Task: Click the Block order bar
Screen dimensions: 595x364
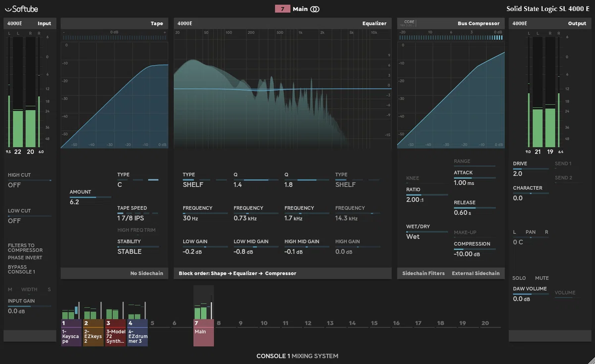Action: pos(283,273)
